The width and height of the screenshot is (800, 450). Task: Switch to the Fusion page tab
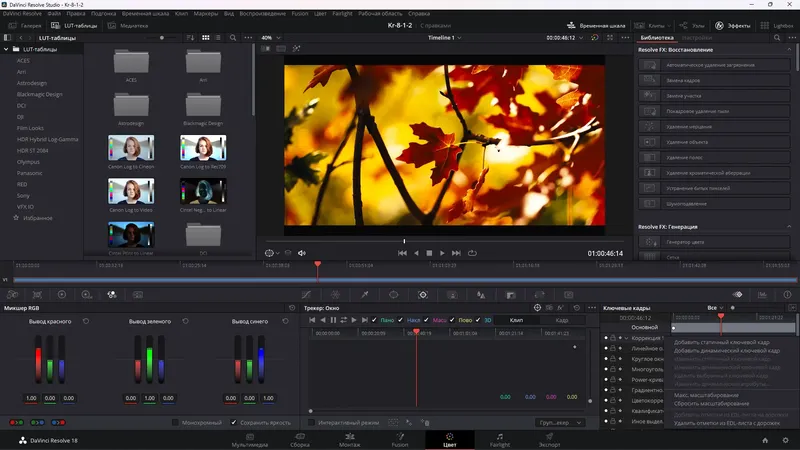pyautogui.click(x=399, y=438)
